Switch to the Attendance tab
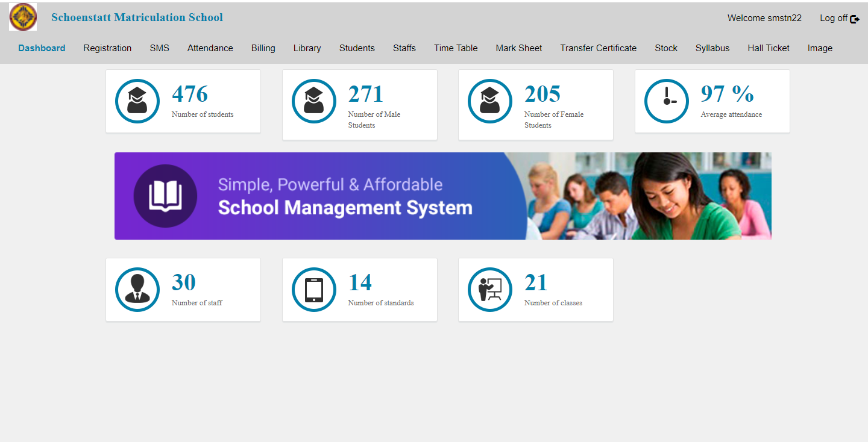868x442 pixels. coord(210,48)
